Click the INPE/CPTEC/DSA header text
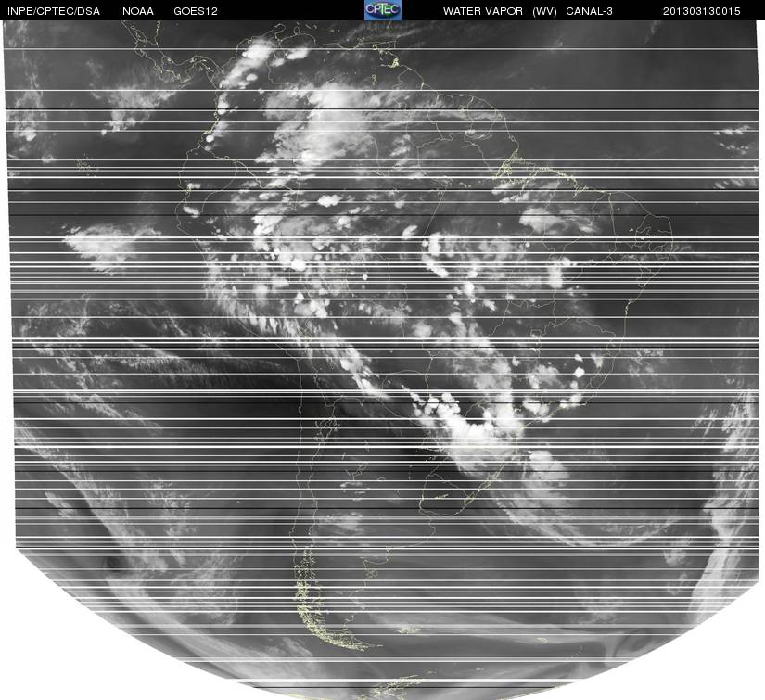The image size is (765, 700). (54, 11)
